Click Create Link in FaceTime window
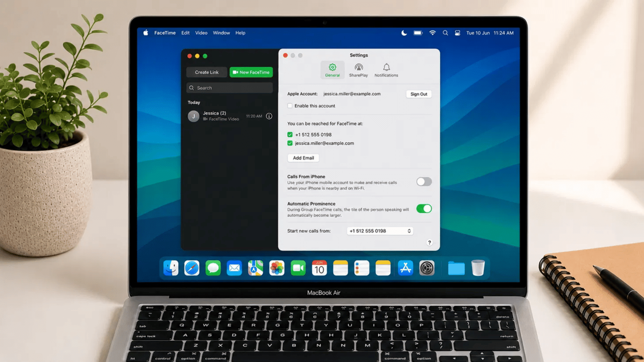Image resolution: width=644 pixels, height=362 pixels. point(207,72)
